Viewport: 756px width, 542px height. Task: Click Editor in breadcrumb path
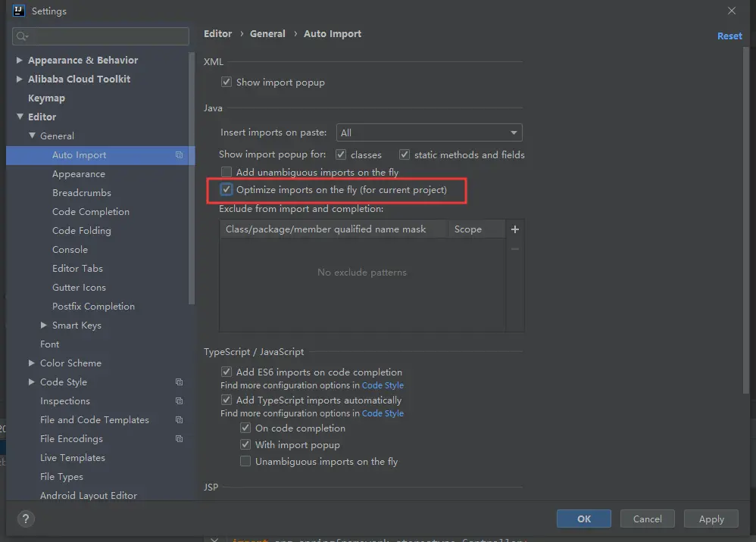pyautogui.click(x=217, y=34)
